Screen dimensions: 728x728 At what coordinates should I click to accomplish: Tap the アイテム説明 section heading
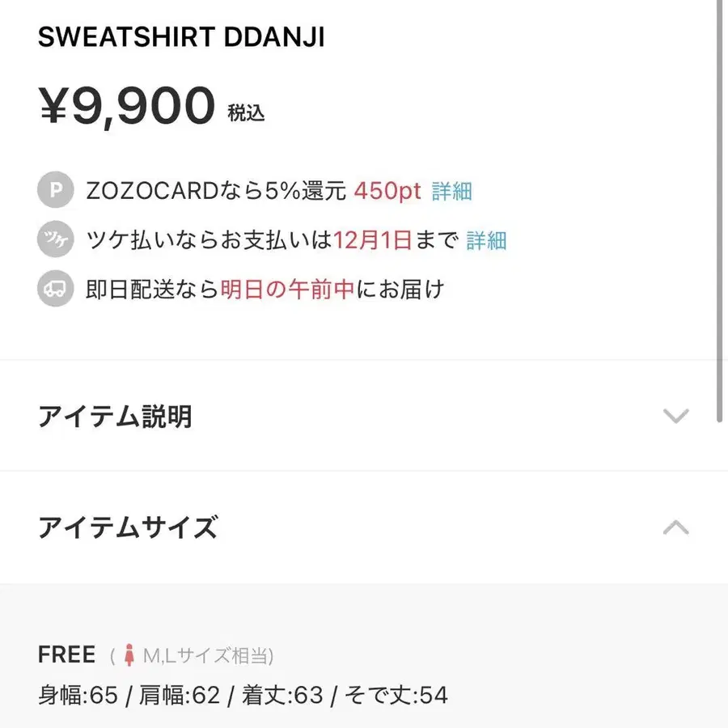[x=115, y=417]
